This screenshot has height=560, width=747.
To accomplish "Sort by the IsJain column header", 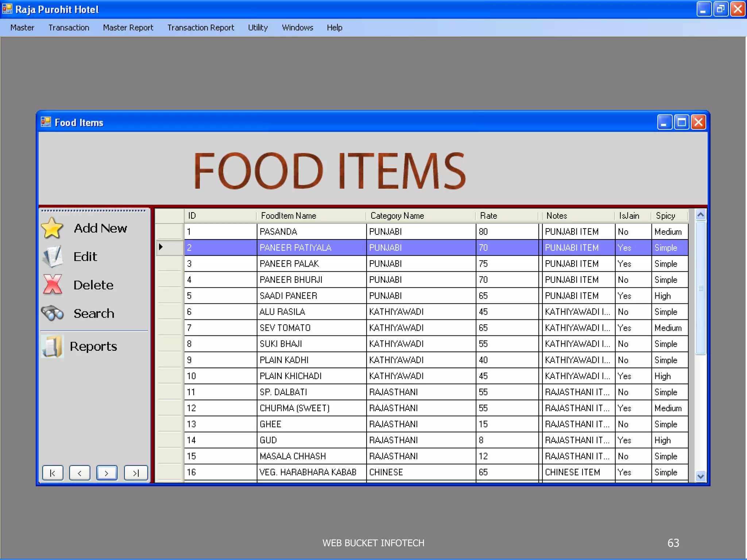I will point(633,216).
